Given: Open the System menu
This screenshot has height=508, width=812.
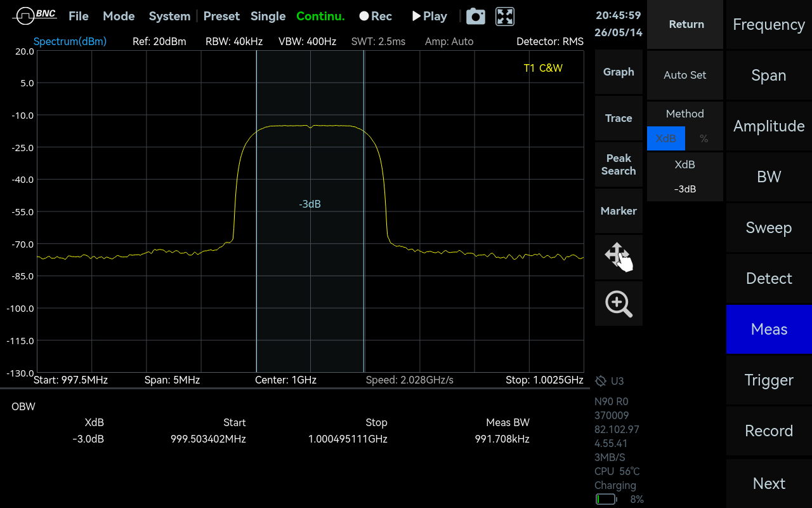Looking at the screenshot, I should (169, 17).
